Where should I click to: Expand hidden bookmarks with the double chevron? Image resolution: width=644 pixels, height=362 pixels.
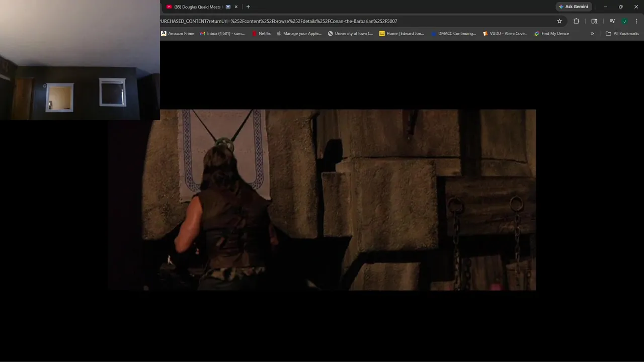click(x=592, y=34)
